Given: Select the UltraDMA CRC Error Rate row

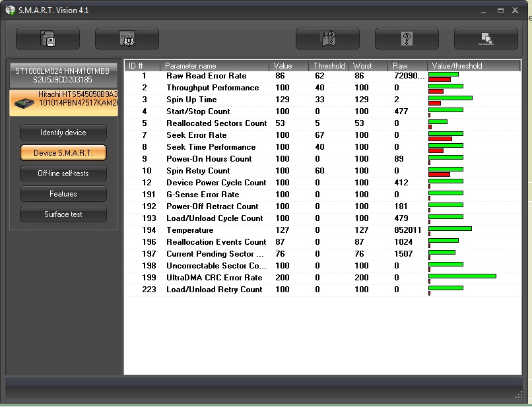Looking at the screenshot, I should [323, 278].
